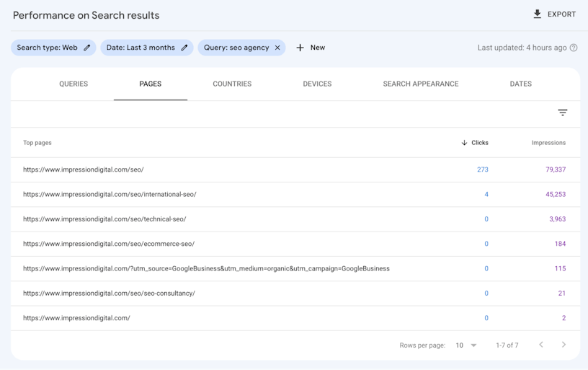The width and height of the screenshot is (588, 370).
Task: Go to the previous page arrow
Action: pyautogui.click(x=541, y=345)
